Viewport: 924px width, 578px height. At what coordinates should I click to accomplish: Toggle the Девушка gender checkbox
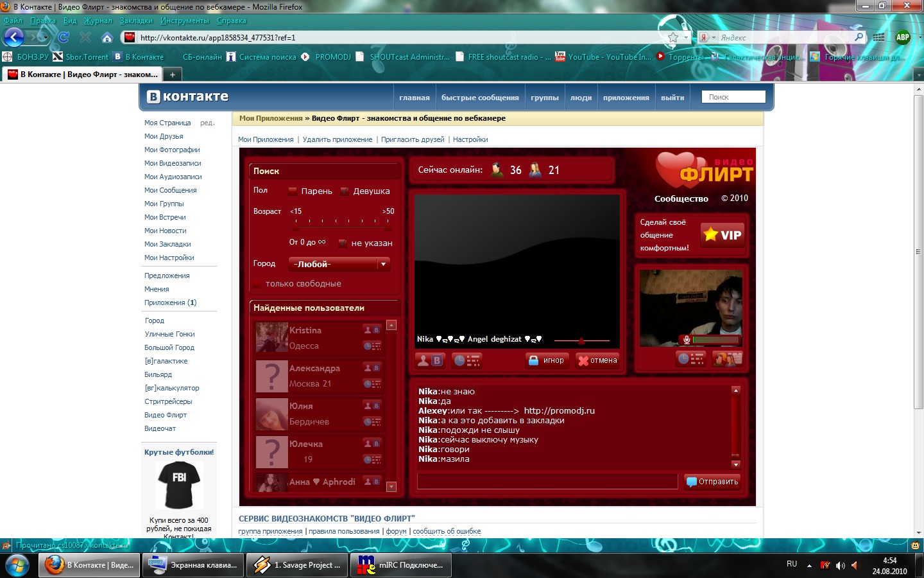pos(345,191)
